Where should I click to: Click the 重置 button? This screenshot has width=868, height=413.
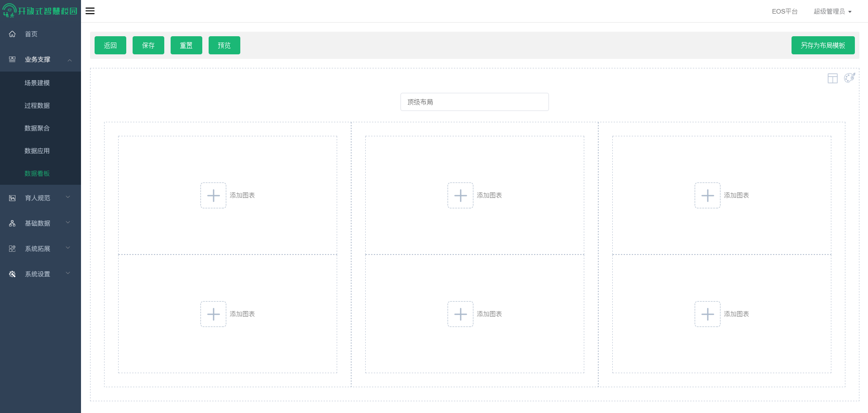coord(186,45)
